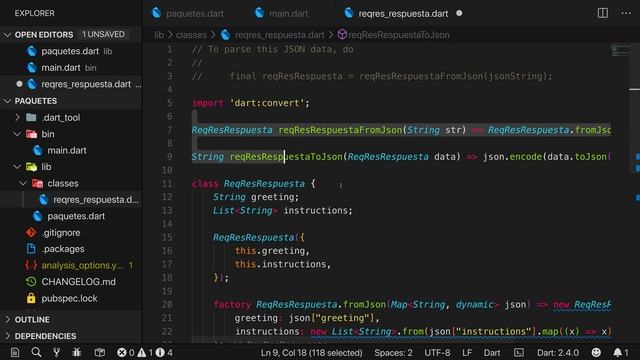Open the Search magnifier icon in the status bar
640x360 pixels.
[36, 352]
